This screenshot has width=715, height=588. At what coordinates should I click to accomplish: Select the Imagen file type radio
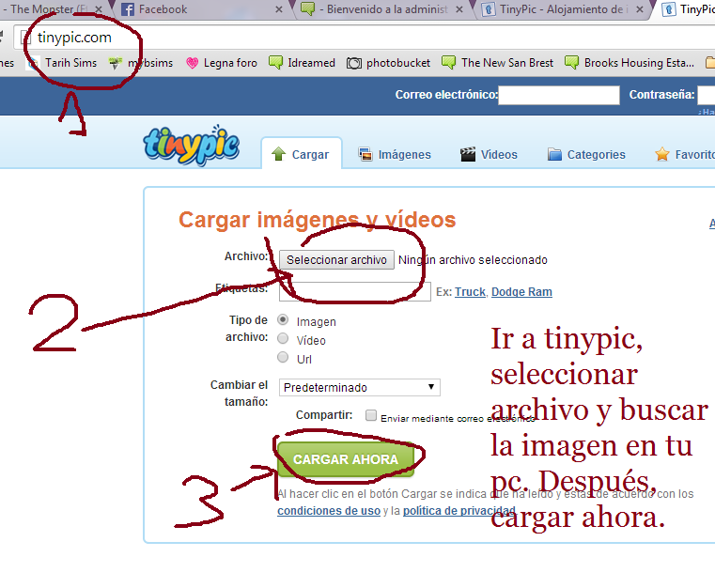(x=283, y=320)
